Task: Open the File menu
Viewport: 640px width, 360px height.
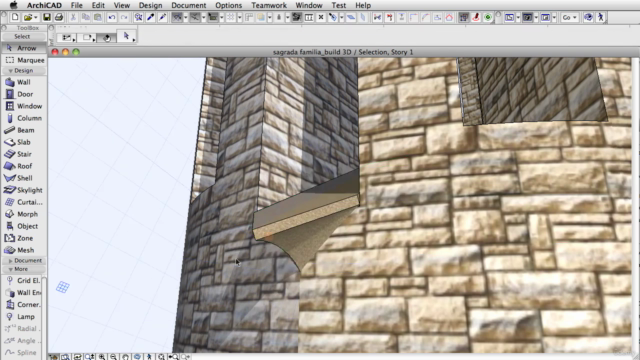Action: click(76, 5)
